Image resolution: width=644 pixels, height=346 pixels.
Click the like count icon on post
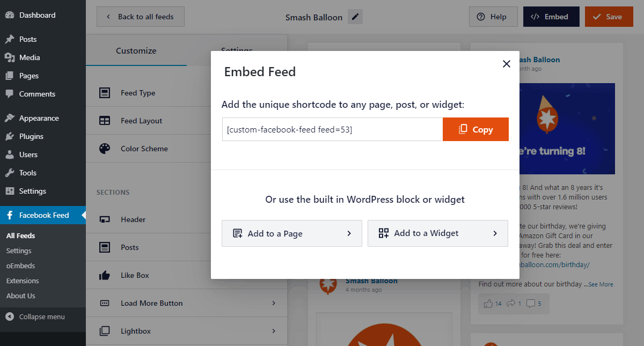(x=488, y=304)
